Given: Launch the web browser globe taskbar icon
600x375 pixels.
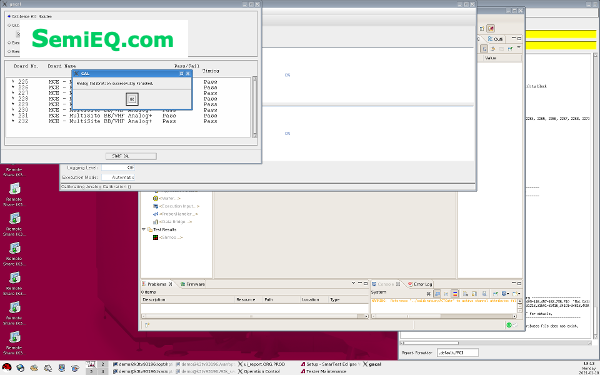Looking at the screenshot, I should pos(20,368).
